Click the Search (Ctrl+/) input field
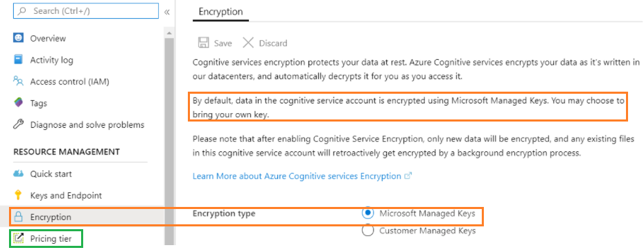Viewport: 644px width, 250px height. [x=86, y=11]
